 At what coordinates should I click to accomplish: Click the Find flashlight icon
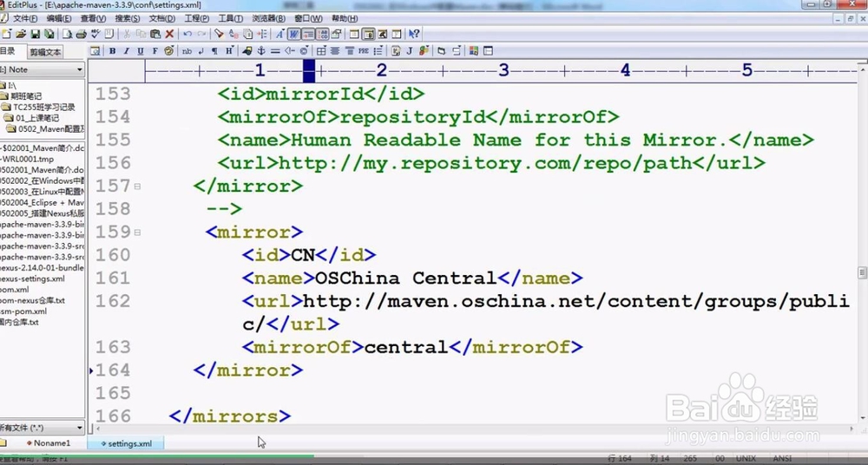tap(220, 35)
